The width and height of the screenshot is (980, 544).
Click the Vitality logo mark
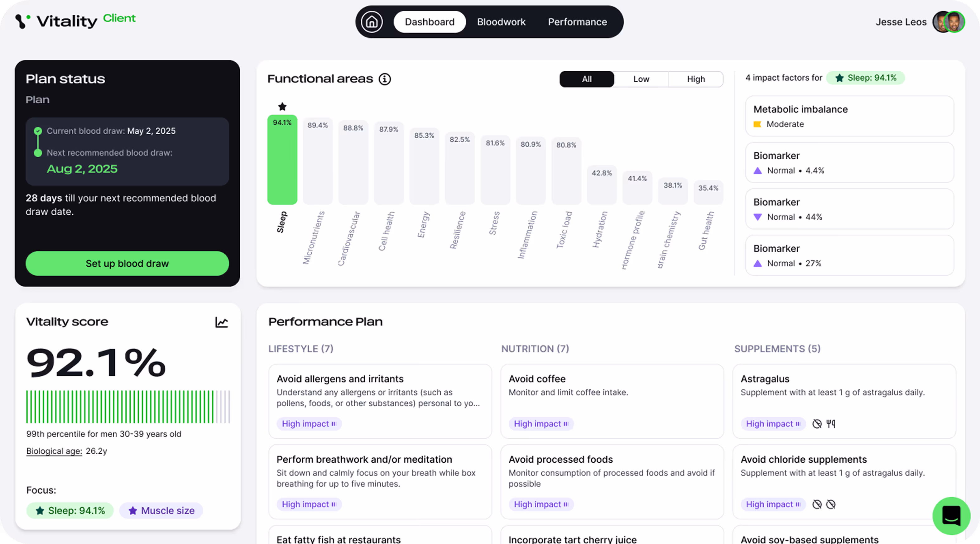click(x=23, y=21)
